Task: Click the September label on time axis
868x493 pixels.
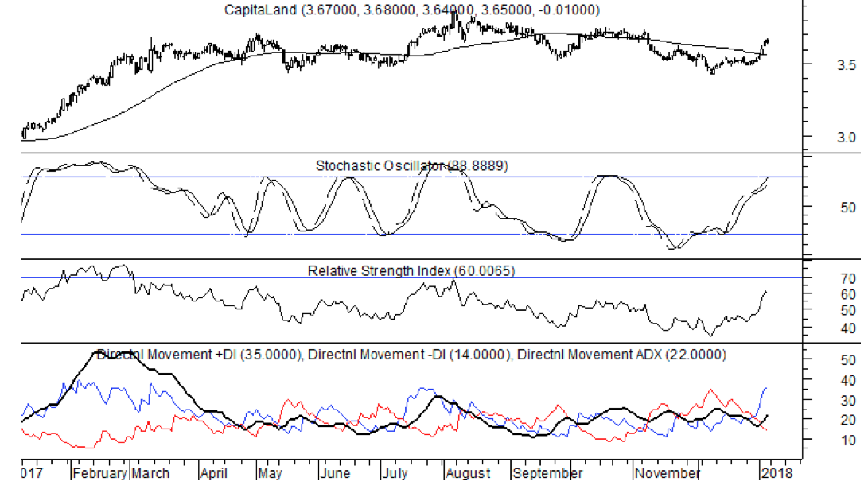Action: pyautogui.click(x=547, y=474)
